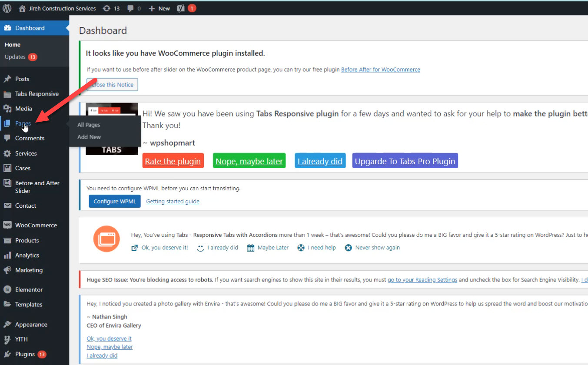Open the WordPress logo menu

coord(7,8)
